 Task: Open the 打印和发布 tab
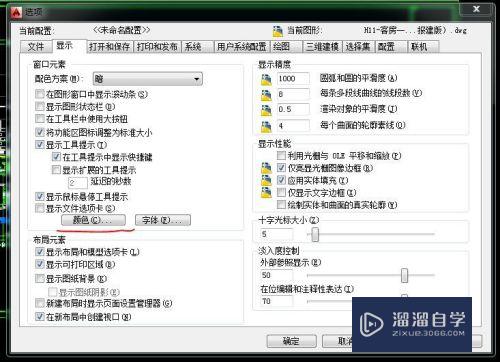(x=157, y=47)
